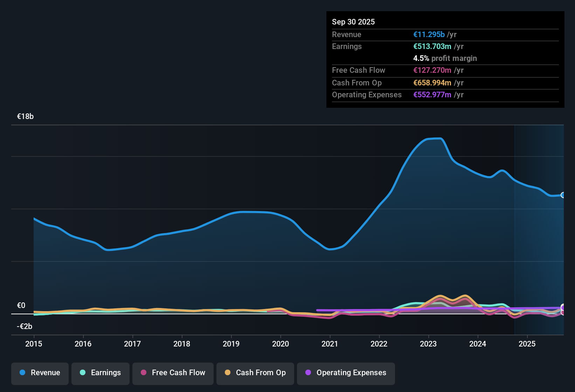
Task: Click the €18b axis label
Action: (x=25, y=116)
